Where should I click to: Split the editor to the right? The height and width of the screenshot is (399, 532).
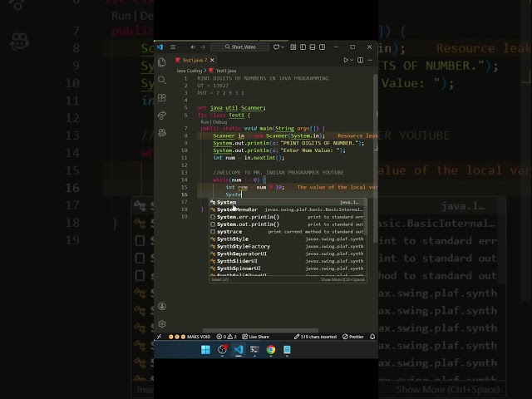[x=360, y=60]
